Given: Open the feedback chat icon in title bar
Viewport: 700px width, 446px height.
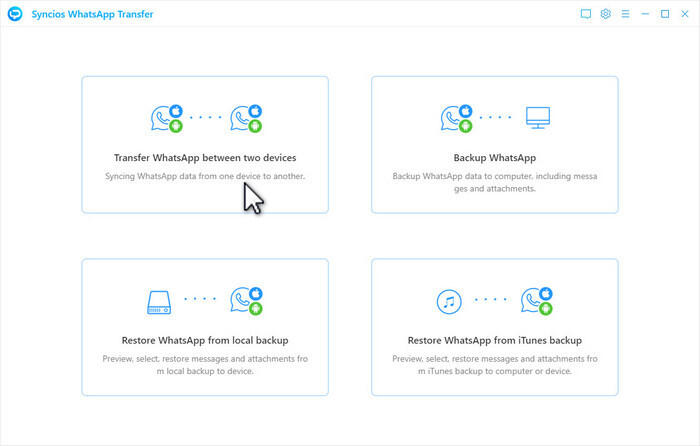Looking at the screenshot, I should click(x=586, y=14).
